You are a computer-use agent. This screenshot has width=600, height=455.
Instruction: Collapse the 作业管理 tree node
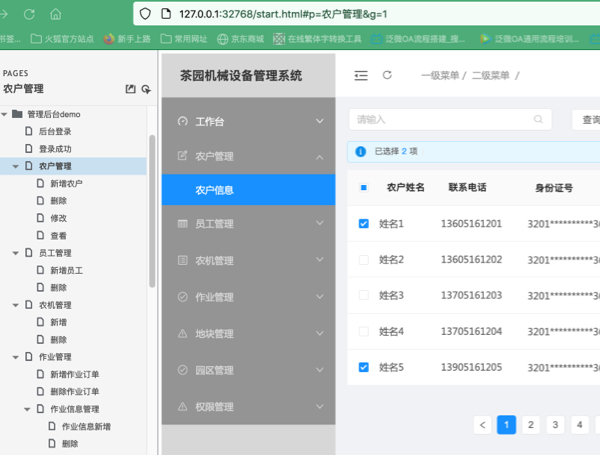click(x=15, y=357)
